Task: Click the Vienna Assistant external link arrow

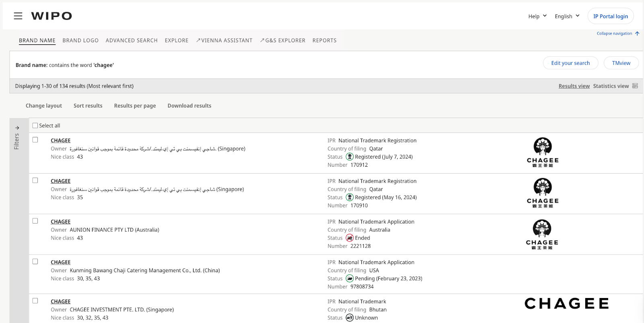Action: click(198, 40)
